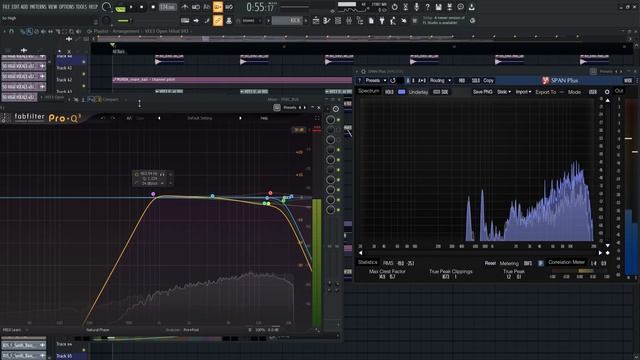Click the speech bubble icon in the top toolbar

tap(460, 7)
